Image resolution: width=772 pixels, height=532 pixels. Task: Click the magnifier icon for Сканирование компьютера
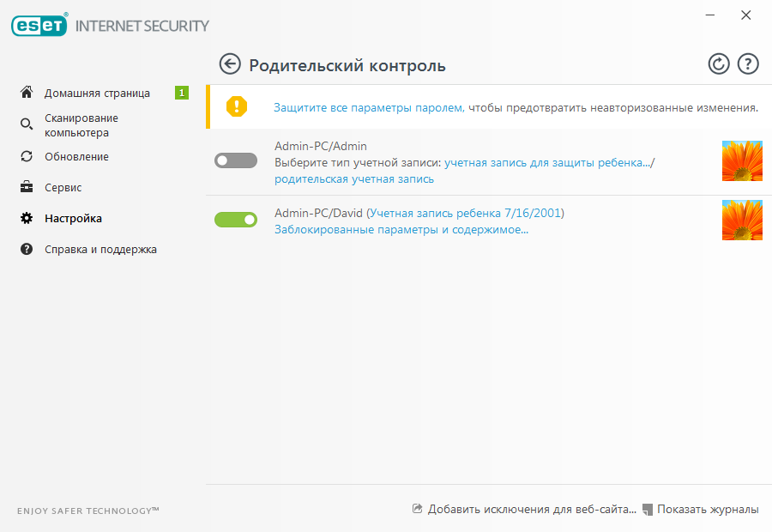[x=27, y=125]
